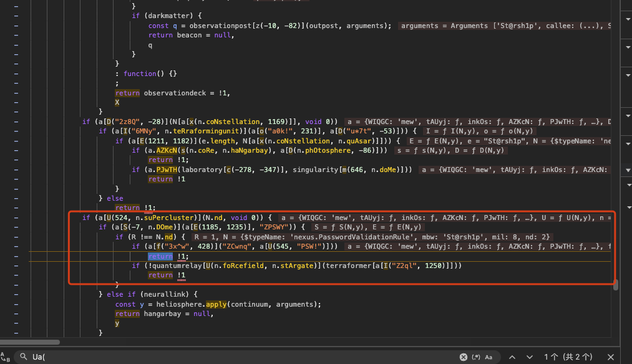Click the find-and-replace toggle icon
The height and width of the screenshot is (364, 632).
[x=4, y=357]
